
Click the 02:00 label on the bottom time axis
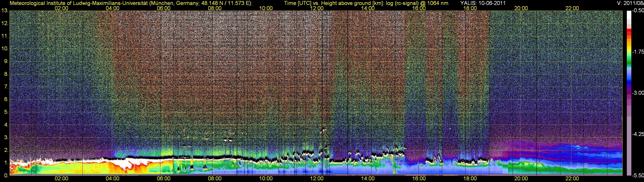(61, 179)
